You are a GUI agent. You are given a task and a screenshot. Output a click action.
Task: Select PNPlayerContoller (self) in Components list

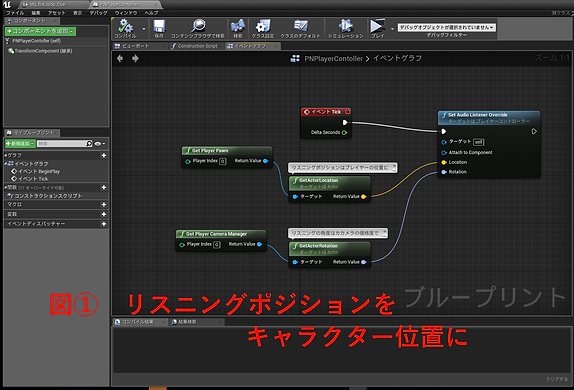36,41
